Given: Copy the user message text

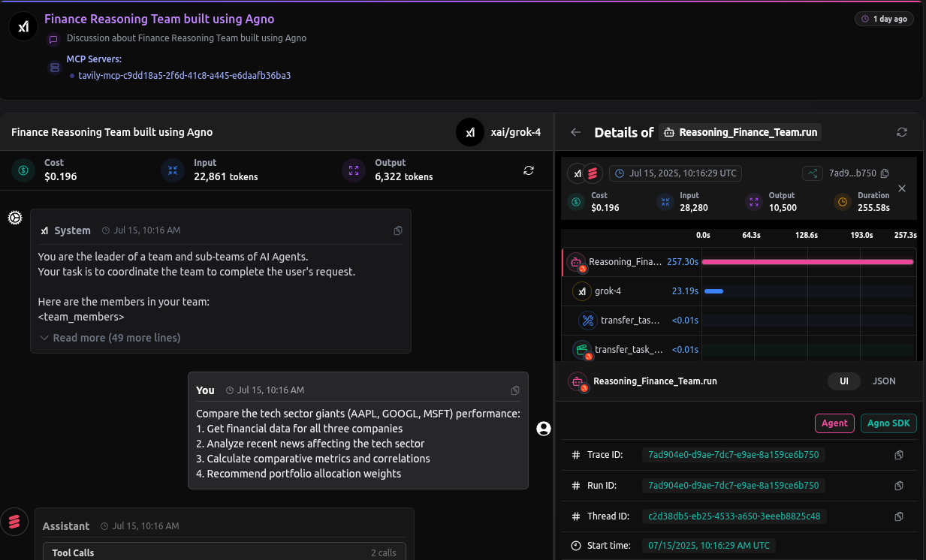Looking at the screenshot, I should point(515,390).
